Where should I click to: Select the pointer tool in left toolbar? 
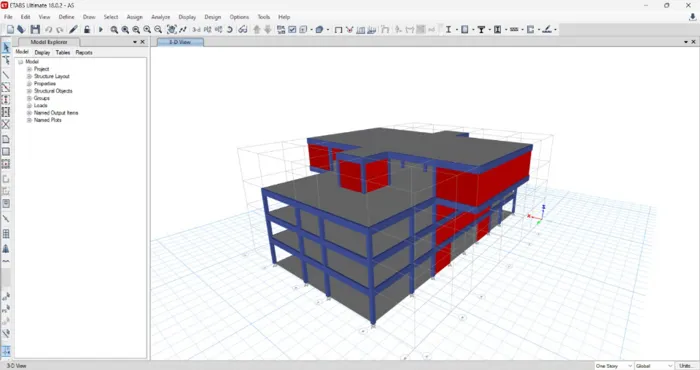pos(6,47)
